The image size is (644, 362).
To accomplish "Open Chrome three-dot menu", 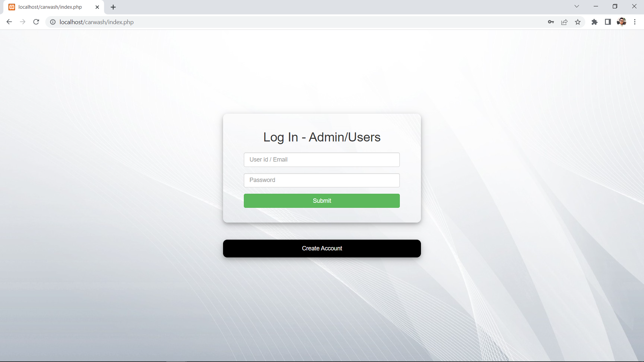I will click(x=635, y=22).
